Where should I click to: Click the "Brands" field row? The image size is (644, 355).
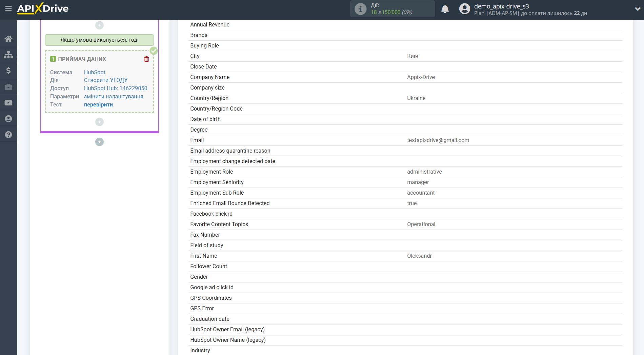405,35
